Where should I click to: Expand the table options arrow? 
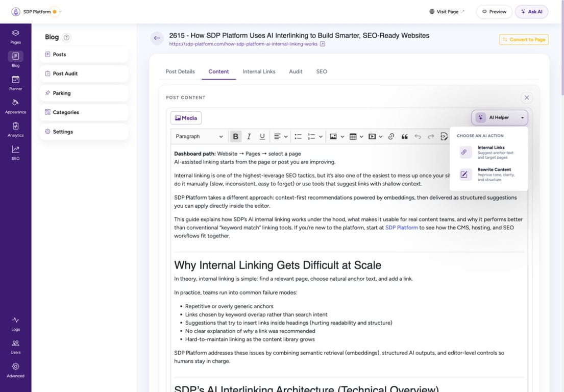361,137
